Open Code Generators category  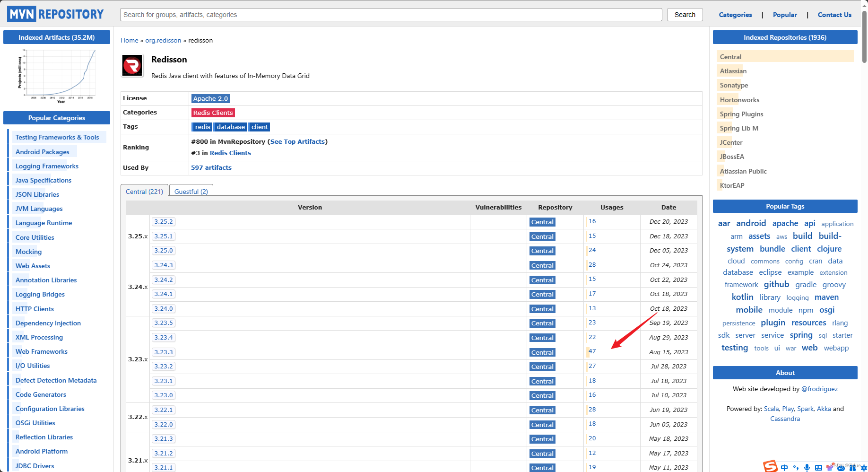(41, 394)
